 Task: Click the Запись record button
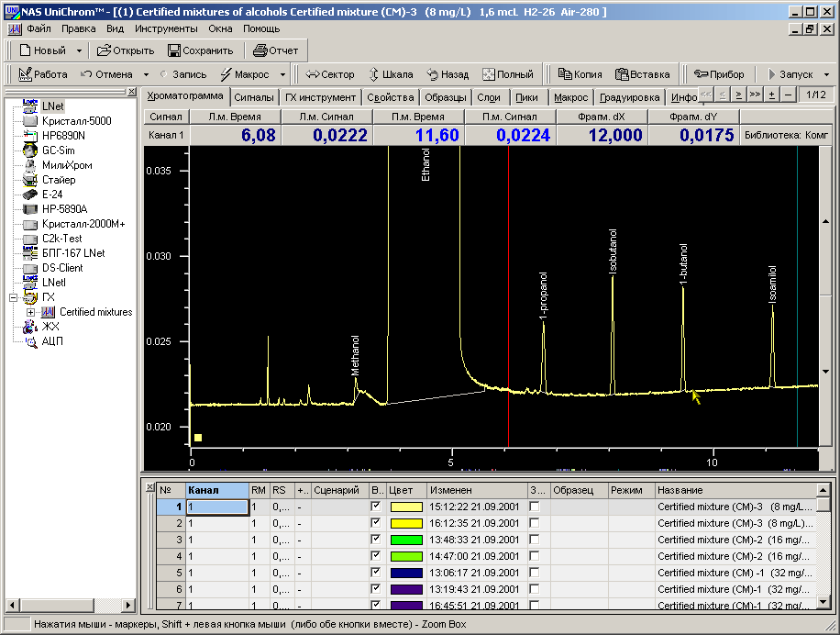(182, 74)
